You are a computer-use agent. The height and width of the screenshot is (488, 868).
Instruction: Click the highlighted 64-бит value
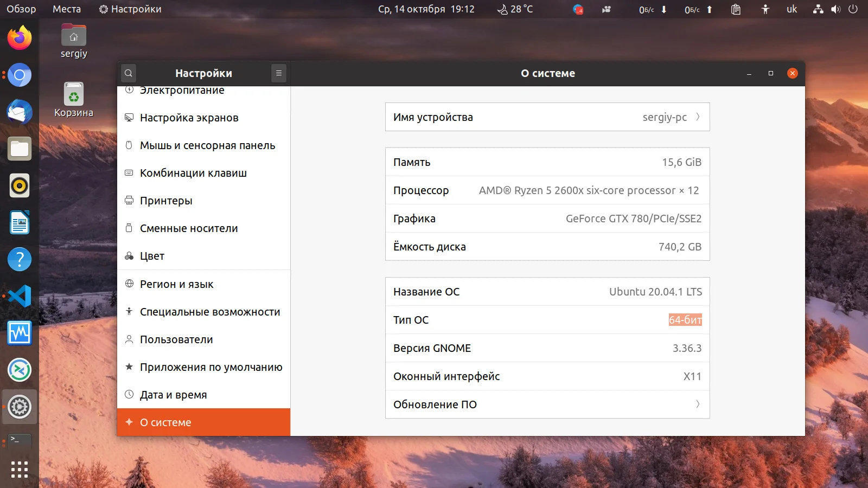pos(686,320)
